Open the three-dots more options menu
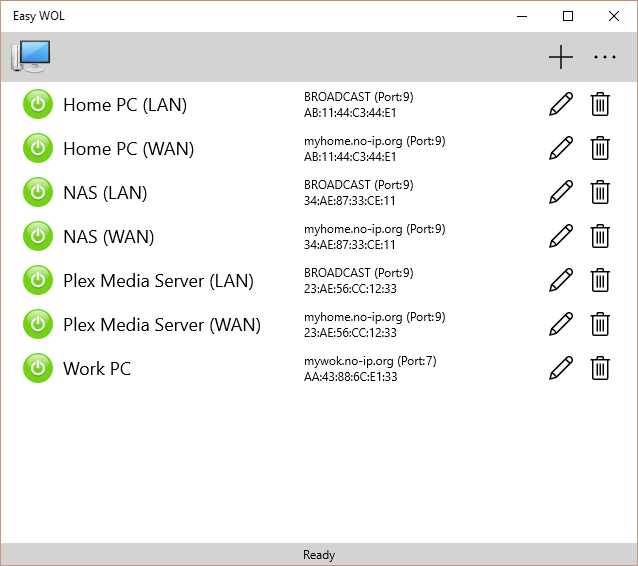The image size is (638, 566). pyautogui.click(x=605, y=58)
